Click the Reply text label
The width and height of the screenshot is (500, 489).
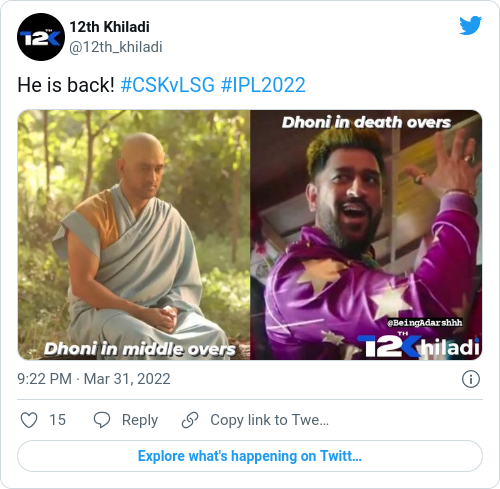click(x=140, y=420)
